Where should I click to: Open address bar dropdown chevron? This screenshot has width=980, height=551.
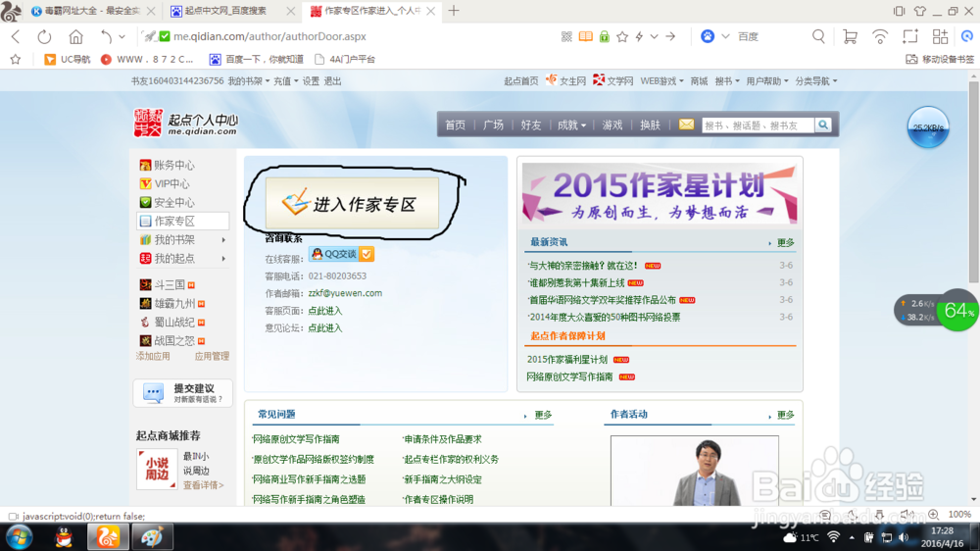pyautogui.click(x=654, y=37)
